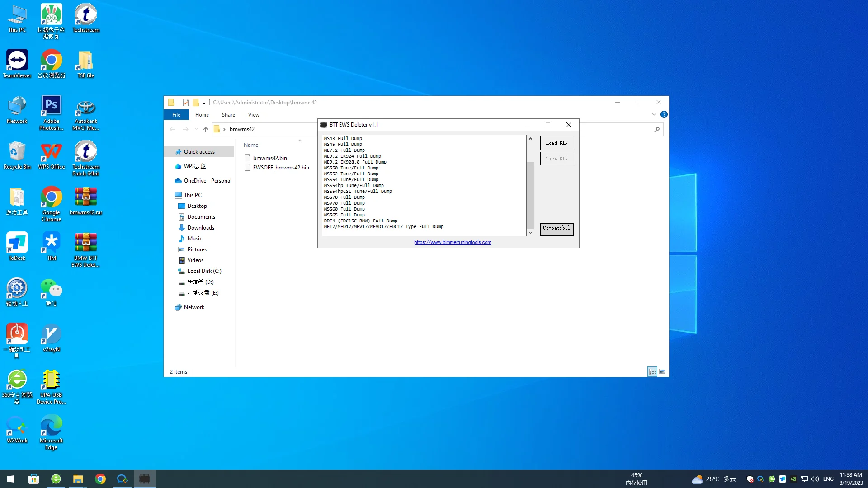Open the File menu
The width and height of the screenshot is (868, 488).
coord(176,114)
